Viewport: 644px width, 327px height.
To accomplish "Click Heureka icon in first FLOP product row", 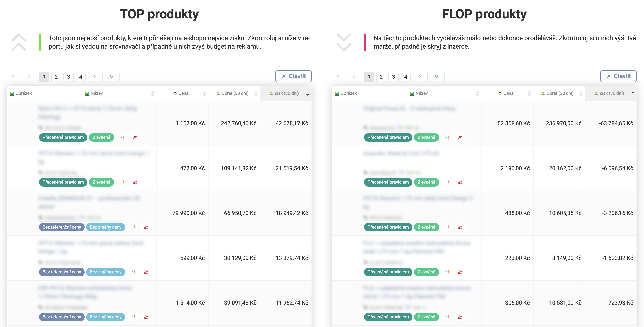I will pos(447,138).
